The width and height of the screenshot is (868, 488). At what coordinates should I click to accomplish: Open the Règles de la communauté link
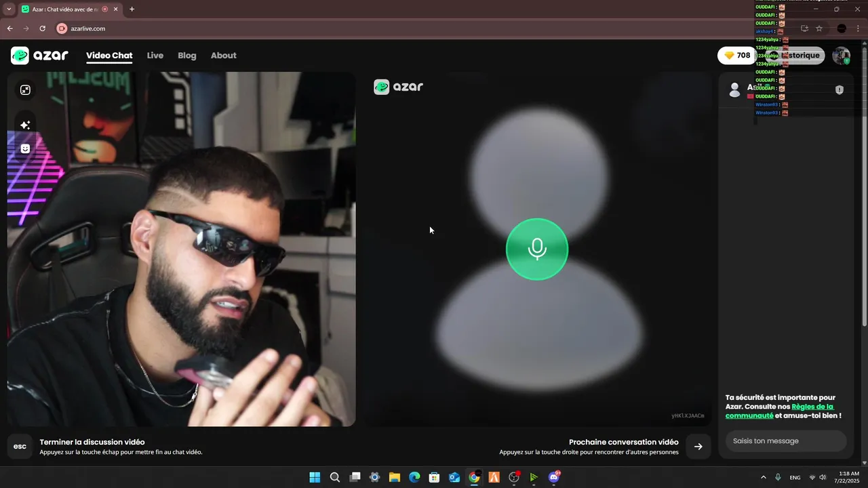point(780,411)
